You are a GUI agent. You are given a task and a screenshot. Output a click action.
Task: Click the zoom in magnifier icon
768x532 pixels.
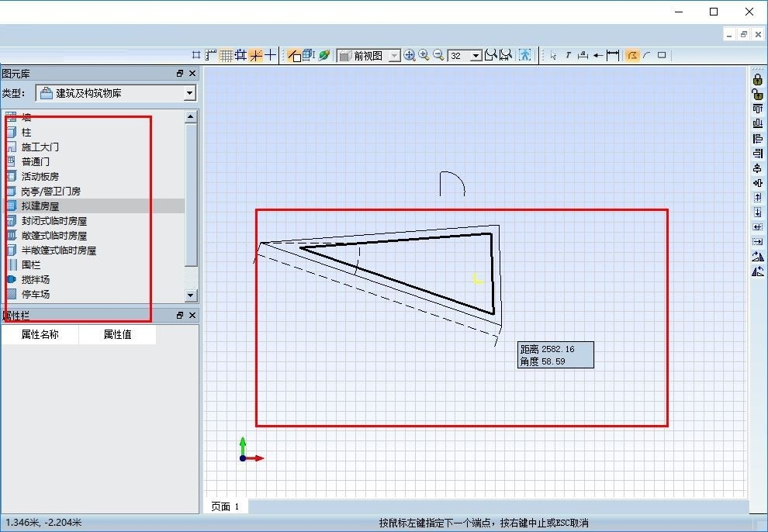click(424, 55)
